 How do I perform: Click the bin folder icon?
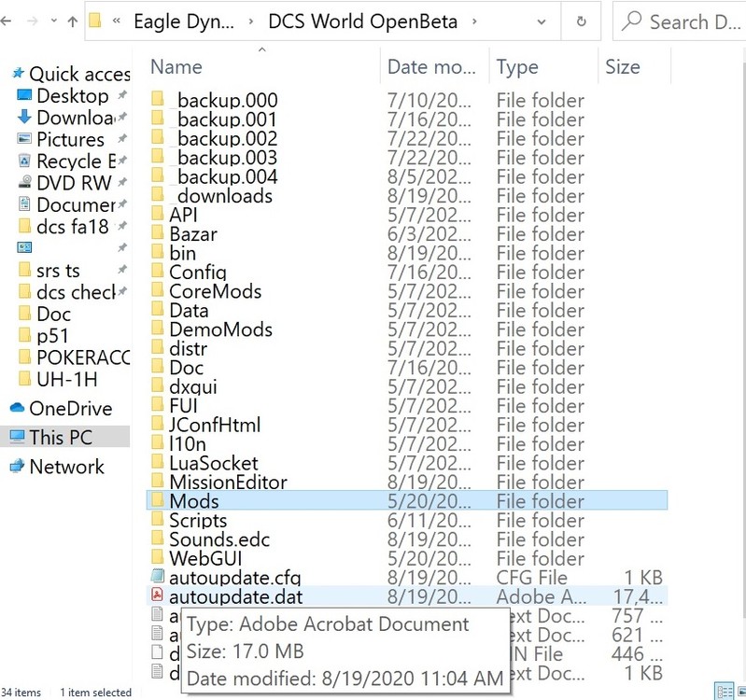pos(158,252)
